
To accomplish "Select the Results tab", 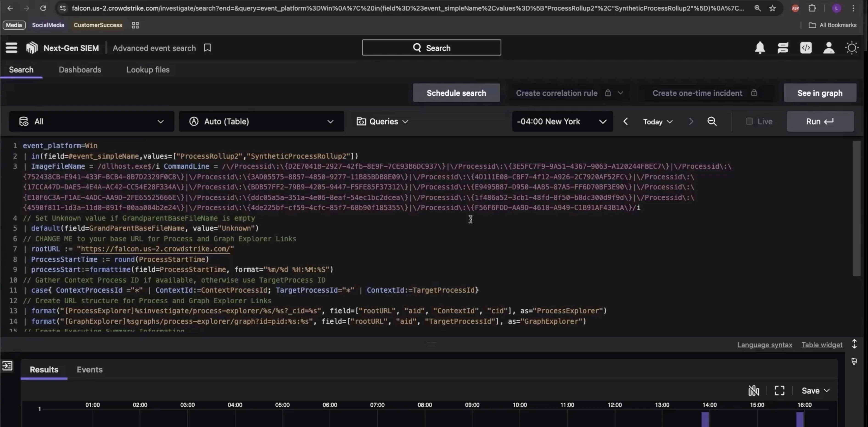I will 44,370.
